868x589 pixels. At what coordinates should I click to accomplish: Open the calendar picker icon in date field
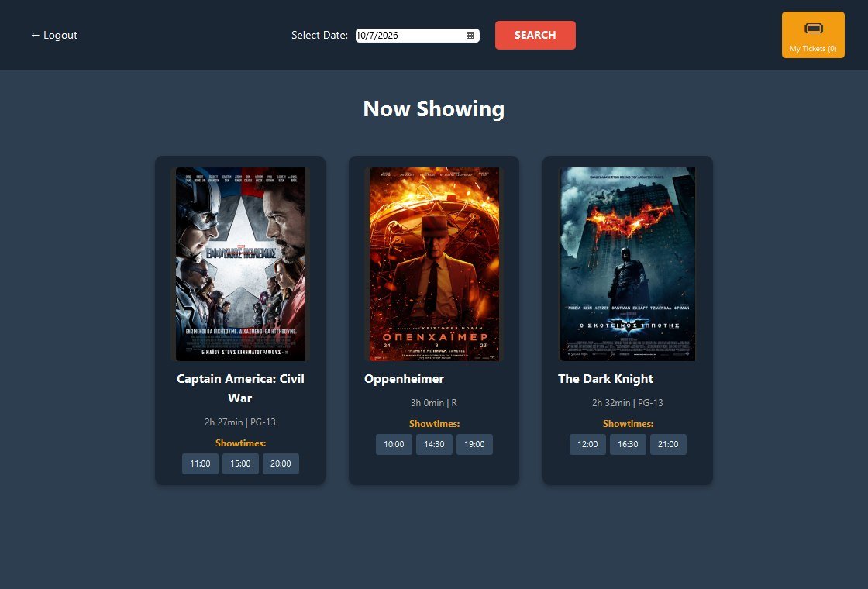pyautogui.click(x=470, y=36)
